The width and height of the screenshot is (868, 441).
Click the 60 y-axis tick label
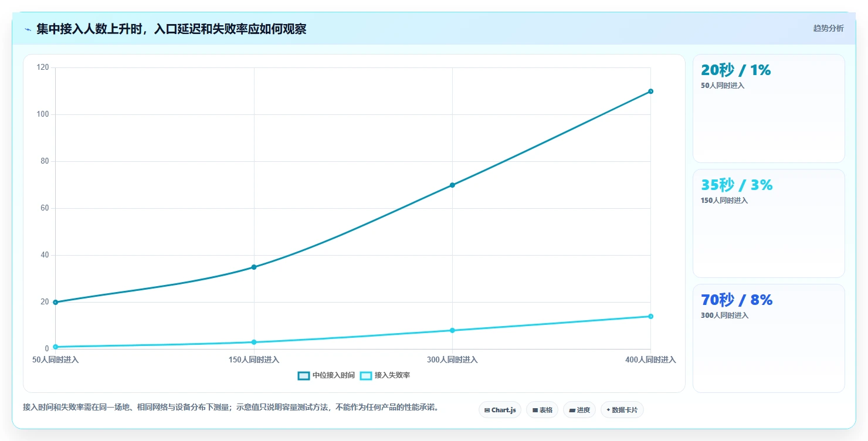pos(45,208)
